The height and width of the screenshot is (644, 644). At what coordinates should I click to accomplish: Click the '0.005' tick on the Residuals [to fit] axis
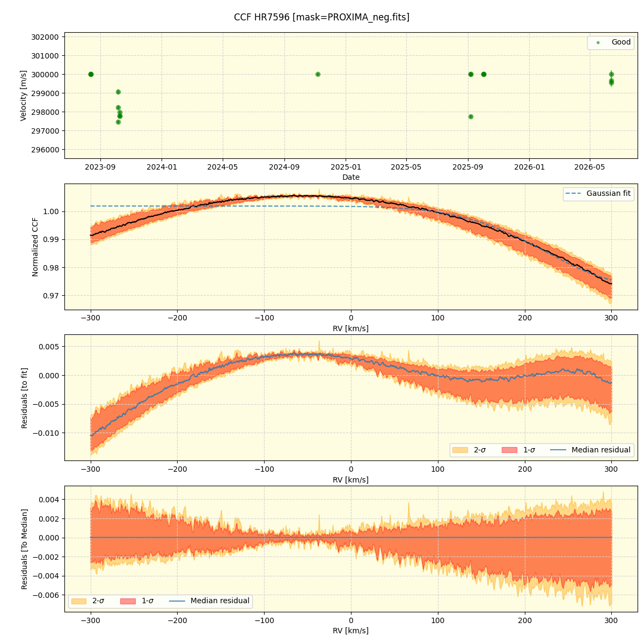[x=49, y=347]
